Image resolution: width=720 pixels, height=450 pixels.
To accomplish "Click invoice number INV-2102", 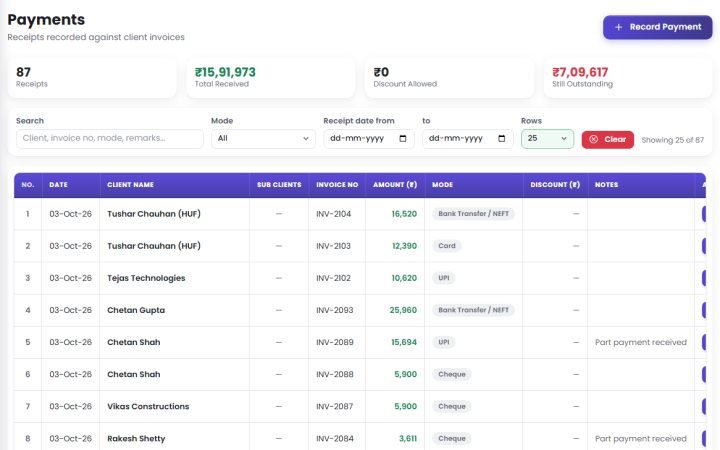I will pyautogui.click(x=333, y=278).
